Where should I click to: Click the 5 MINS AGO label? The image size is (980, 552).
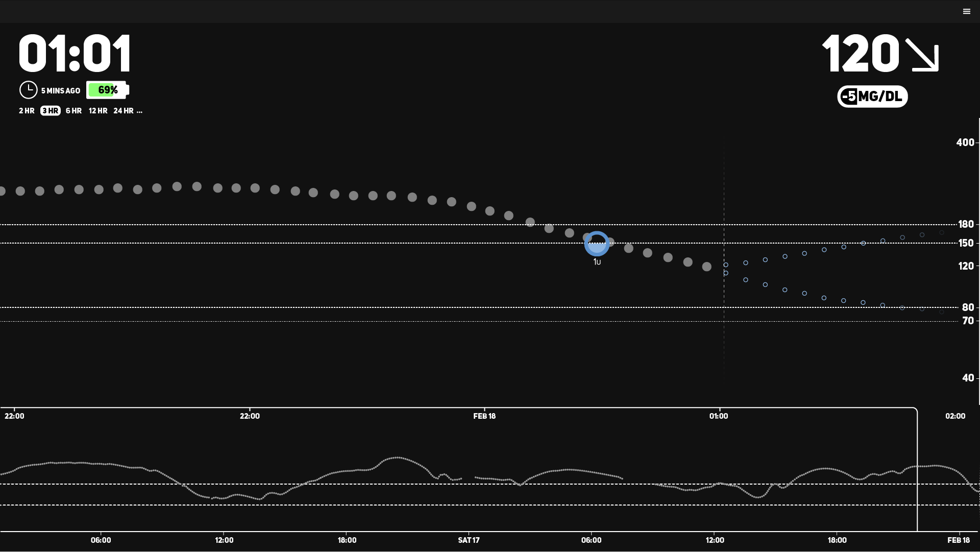[61, 91]
